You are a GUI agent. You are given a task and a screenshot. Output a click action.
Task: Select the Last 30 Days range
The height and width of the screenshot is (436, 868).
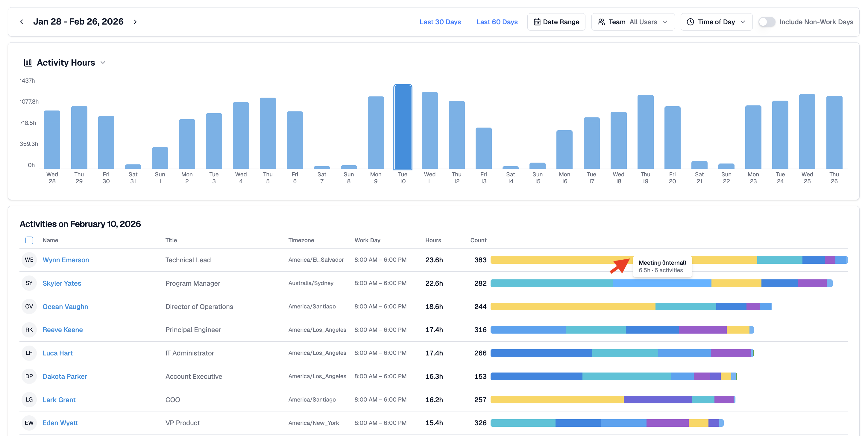click(440, 22)
